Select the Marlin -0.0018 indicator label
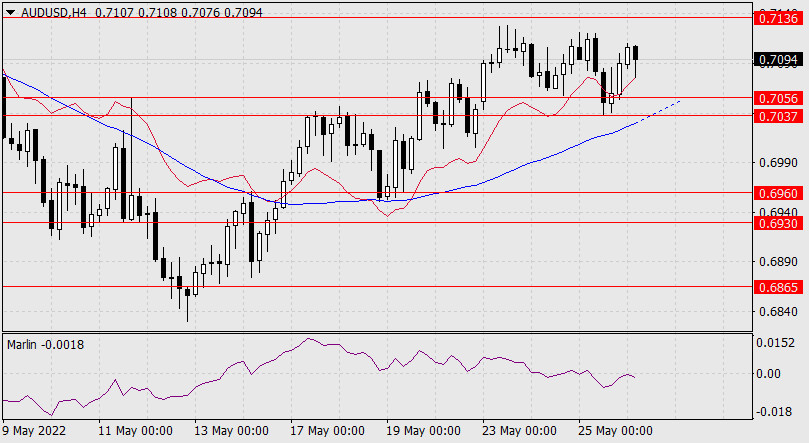 [45, 344]
